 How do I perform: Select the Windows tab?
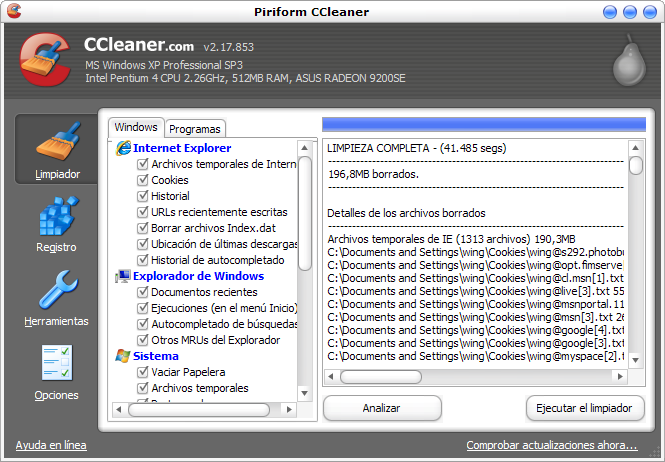coord(136,127)
